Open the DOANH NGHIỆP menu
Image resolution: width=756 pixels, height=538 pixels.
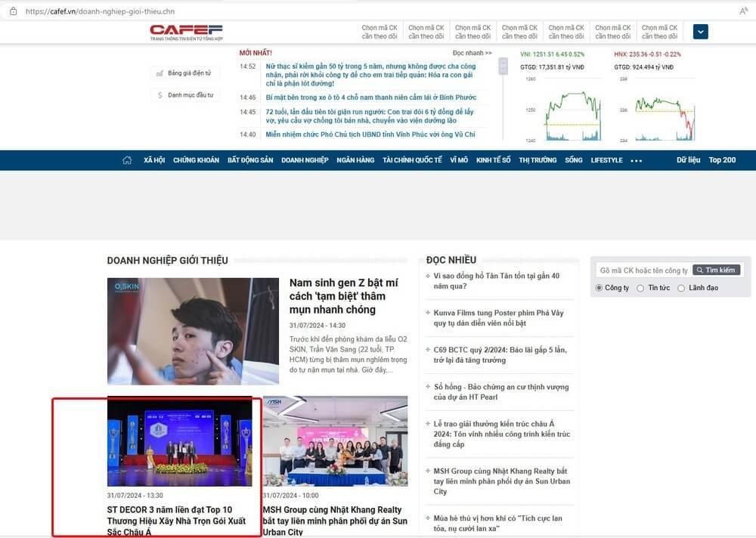305,160
